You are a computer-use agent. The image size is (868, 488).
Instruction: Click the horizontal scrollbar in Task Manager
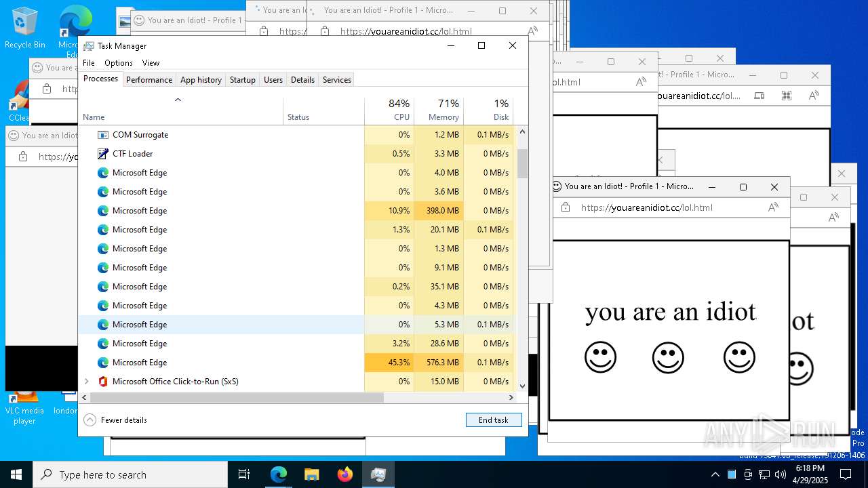pyautogui.click(x=236, y=398)
